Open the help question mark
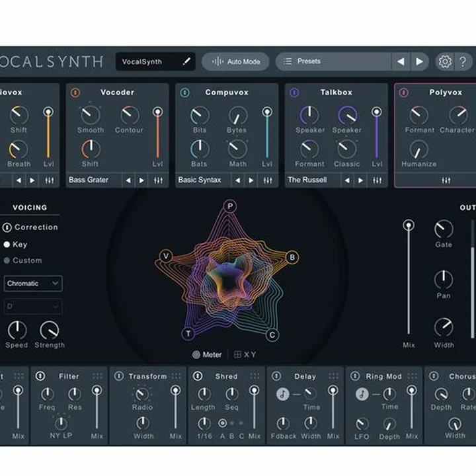 [463, 61]
